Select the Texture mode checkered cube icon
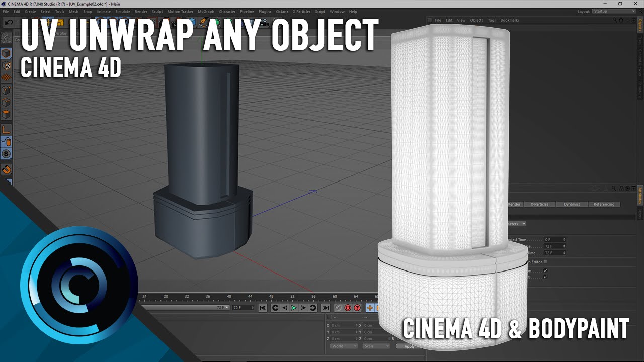The width and height of the screenshot is (644, 362). pos(6,65)
